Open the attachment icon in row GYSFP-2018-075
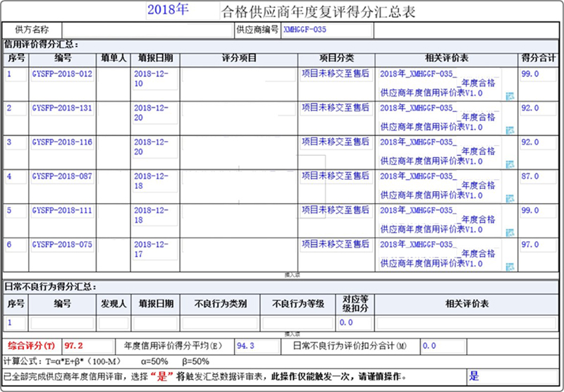564x392 pixels. [x=510, y=267]
